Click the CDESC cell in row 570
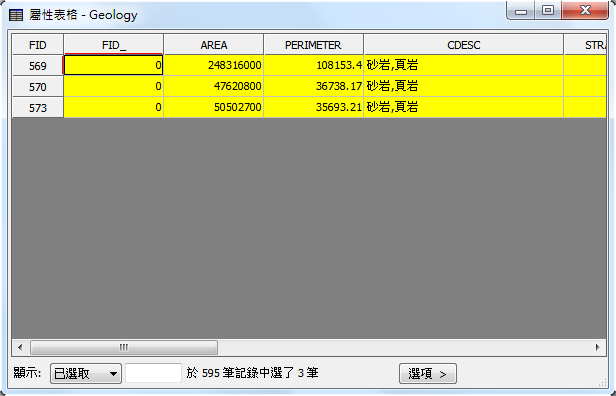 [x=464, y=86]
